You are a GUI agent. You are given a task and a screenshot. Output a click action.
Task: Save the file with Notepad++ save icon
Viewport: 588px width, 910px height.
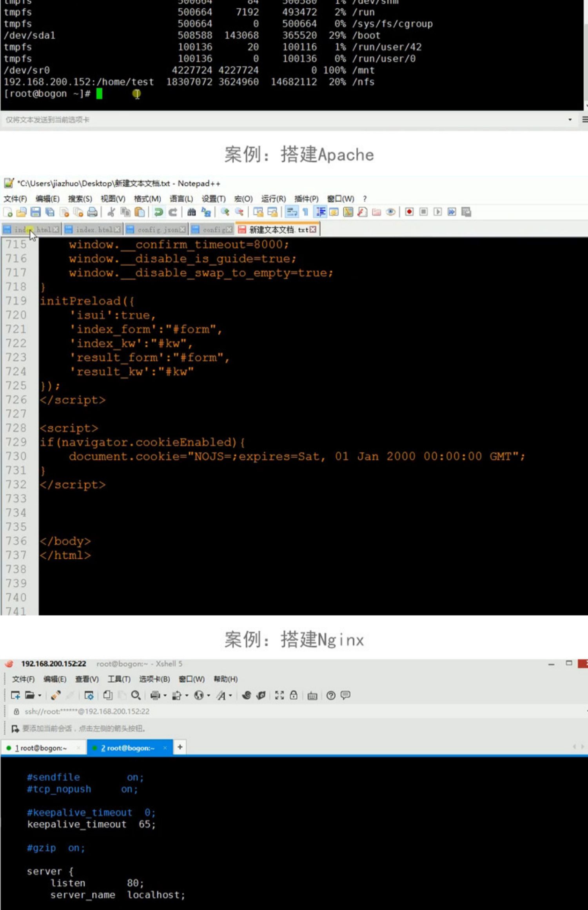36,212
